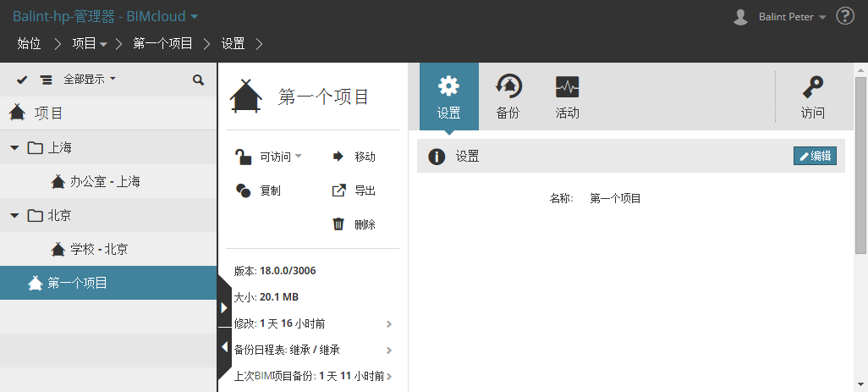
Task: Click the 移动 move arrow icon
Action: (x=338, y=157)
